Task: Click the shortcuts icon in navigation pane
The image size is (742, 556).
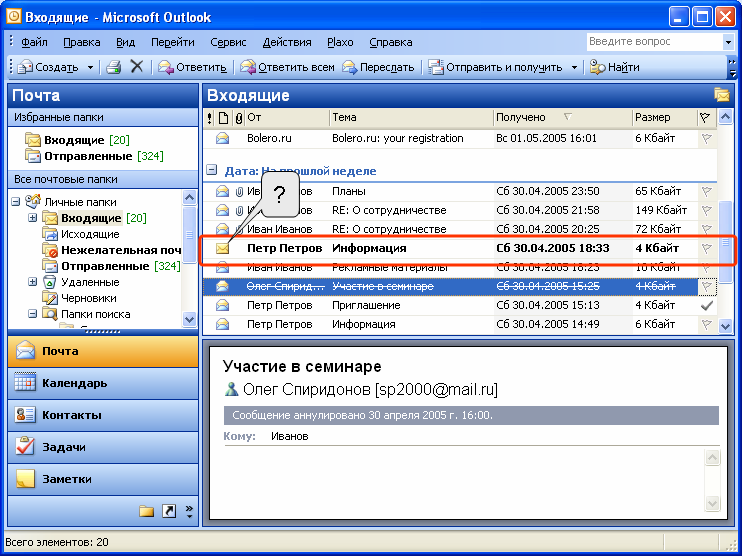Action: [x=168, y=511]
